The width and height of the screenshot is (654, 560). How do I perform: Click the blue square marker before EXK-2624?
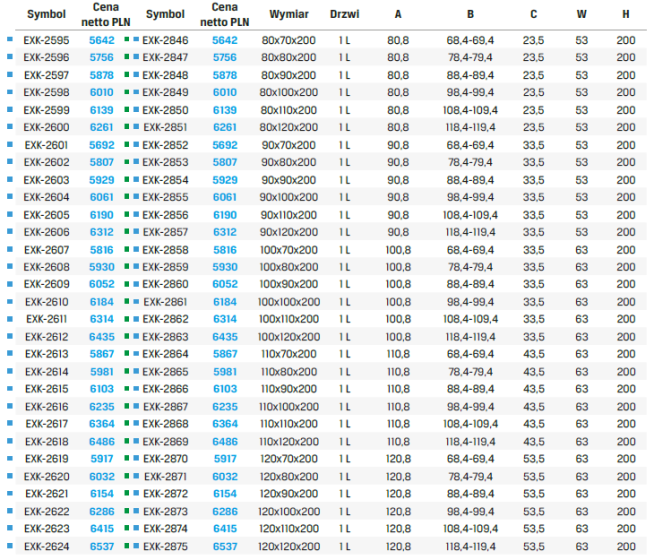[x=10, y=546]
